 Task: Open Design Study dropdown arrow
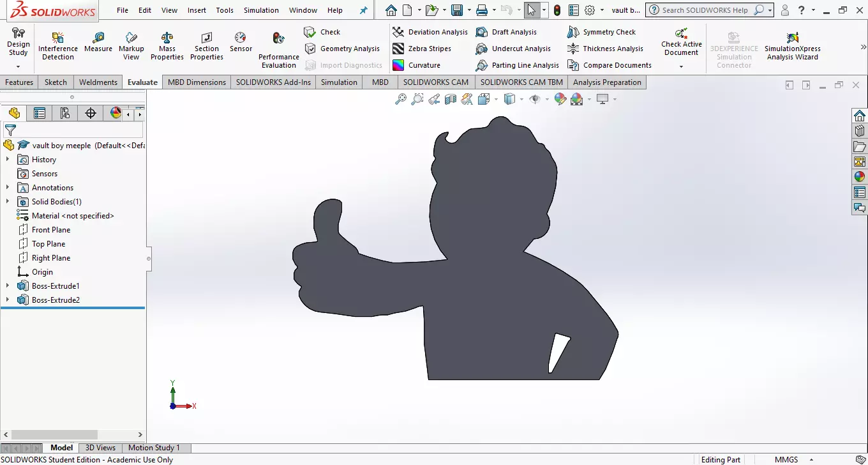point(18,66)
